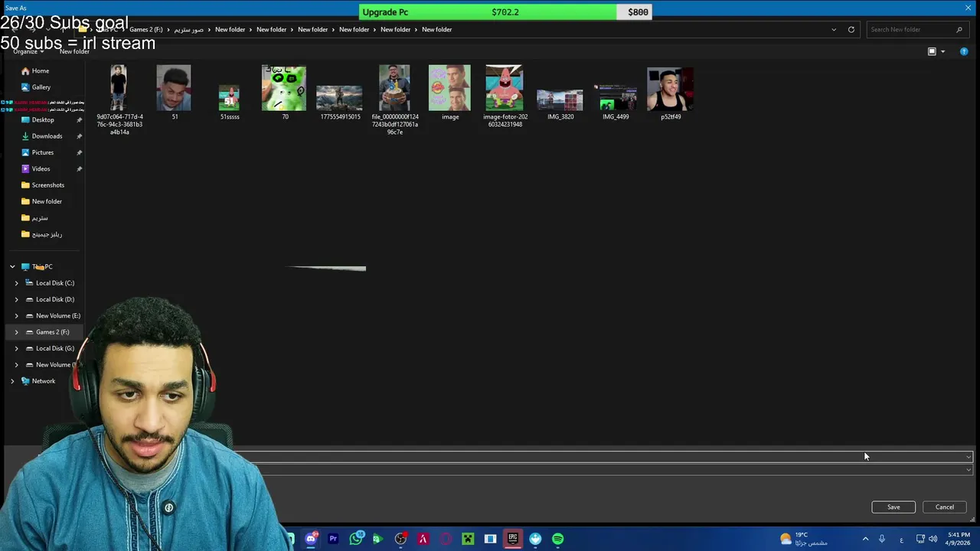The width and height of the screenshot is (980, 551).
Task: Open the pinned Videos folder
Action: pyautogui.click(x=41, y=169)
